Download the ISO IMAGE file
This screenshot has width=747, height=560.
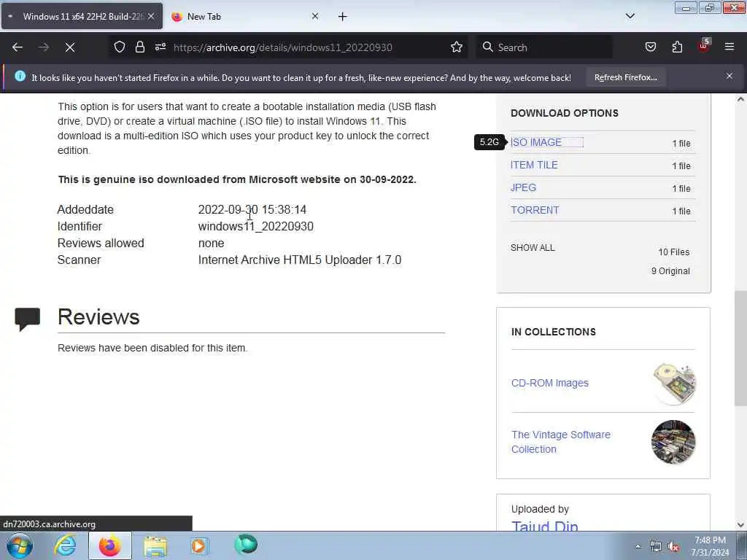point(536,142)
